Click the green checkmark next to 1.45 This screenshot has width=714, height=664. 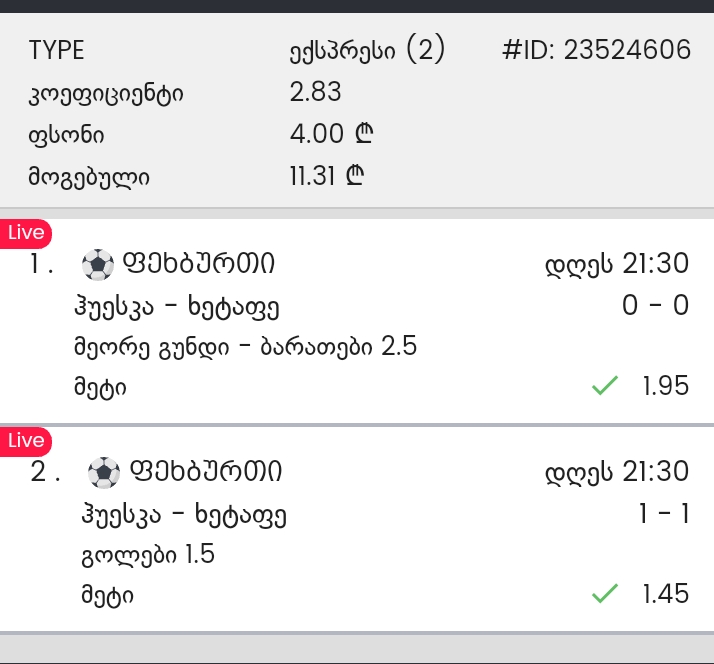(605, 593)
